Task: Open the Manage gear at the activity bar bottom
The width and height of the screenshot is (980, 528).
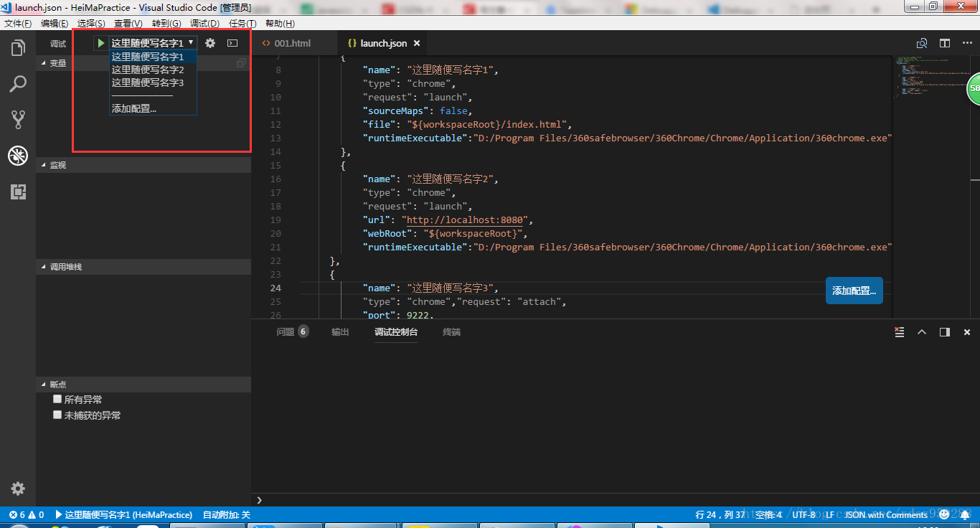Action: coord(18,489)
